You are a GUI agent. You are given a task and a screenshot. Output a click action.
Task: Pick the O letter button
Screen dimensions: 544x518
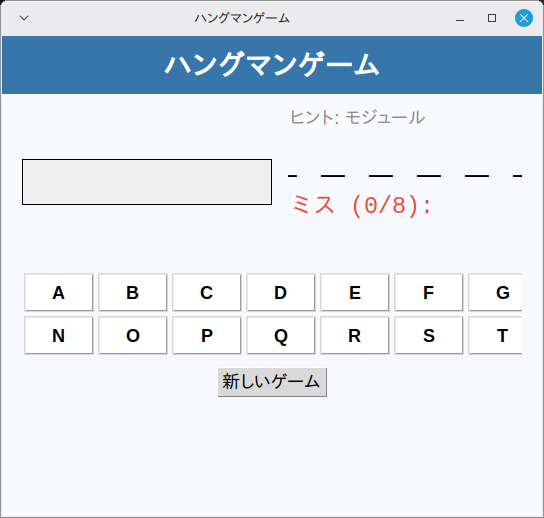(x=133, y=336)
